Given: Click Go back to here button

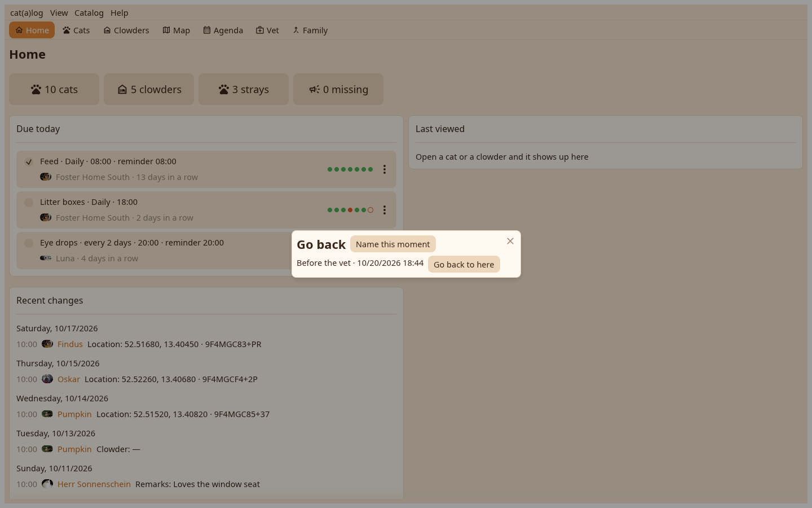Looking at the screenshot, I should (x=464, y=264).
